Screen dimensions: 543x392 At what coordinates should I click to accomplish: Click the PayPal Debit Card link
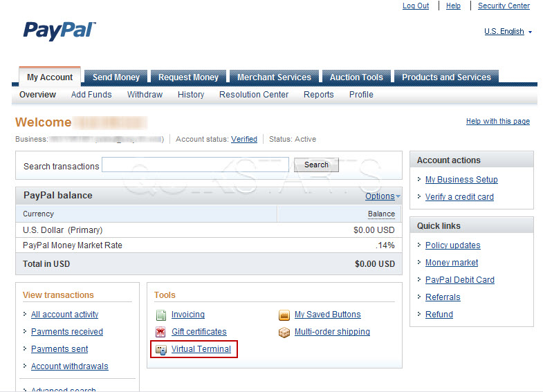point(460,280)
